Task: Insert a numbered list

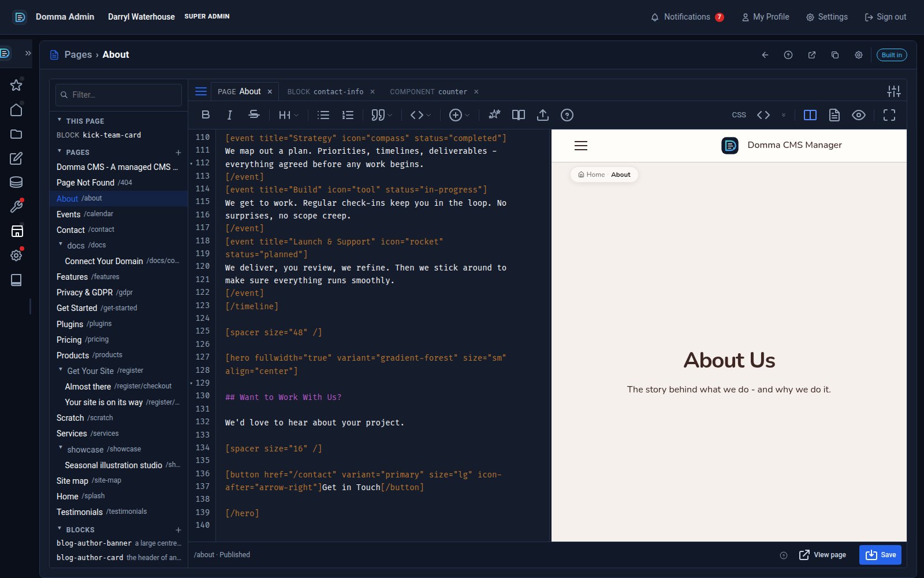Action: click(x=348, y=115)
